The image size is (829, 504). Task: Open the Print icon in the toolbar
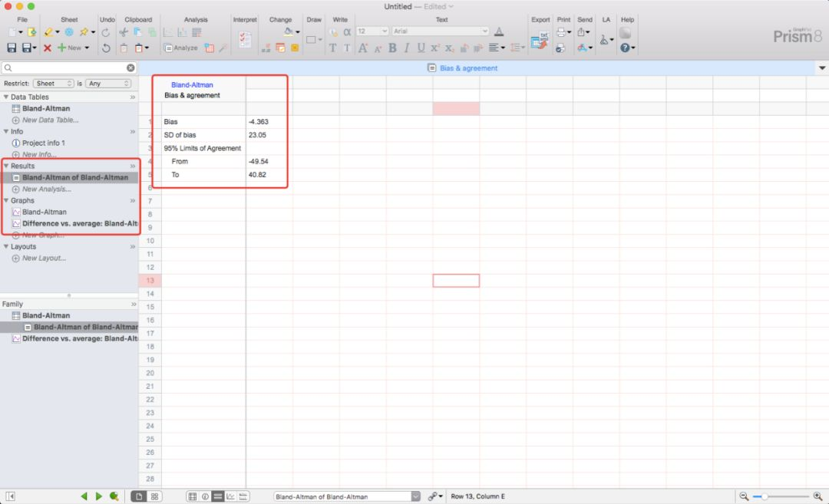[x=562, y=31]
